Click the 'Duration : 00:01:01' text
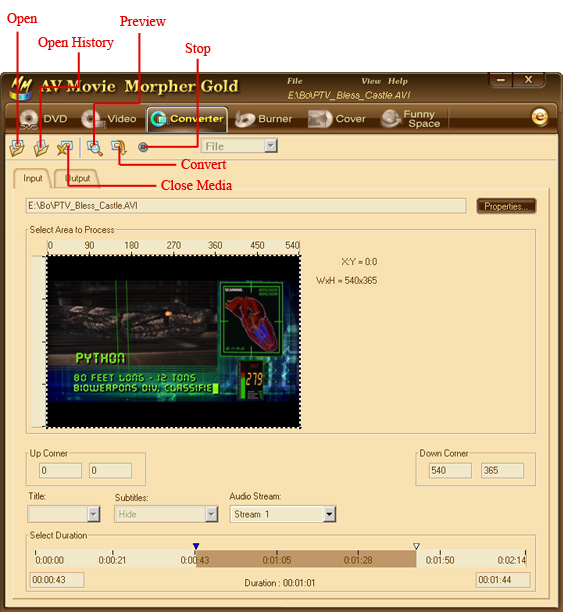Viewport: 563px width, 612px height. pyautogui.click(x=280, y=583)
